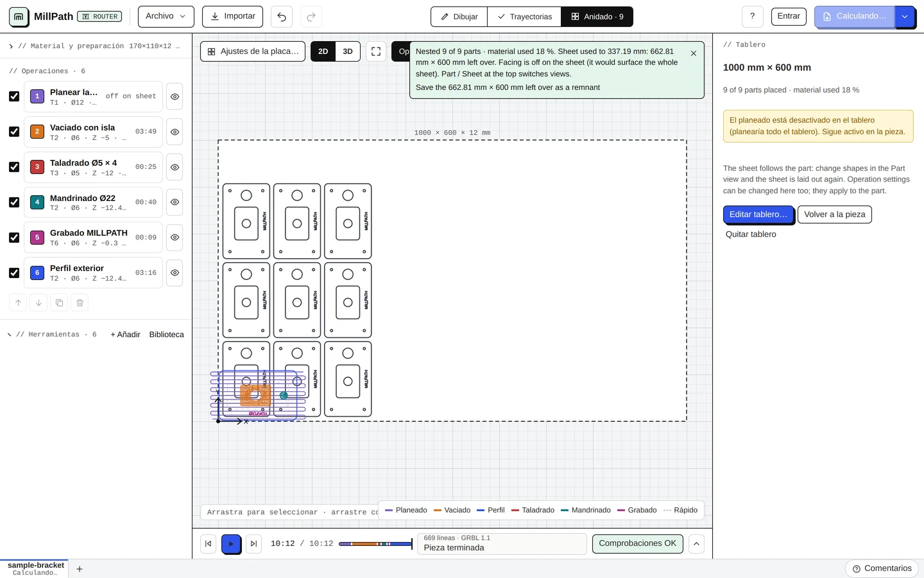Viewport: 924px width, 578px height.
Task: Skip simulation to the end
Action: [x=253, y=543]
